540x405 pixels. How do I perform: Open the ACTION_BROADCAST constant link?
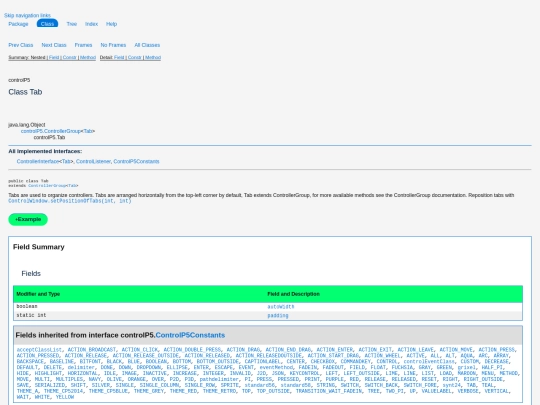(x=92, y=350)
